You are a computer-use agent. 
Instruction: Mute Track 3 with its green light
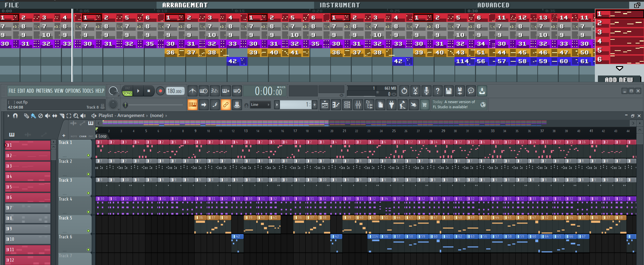click(88, 193)
